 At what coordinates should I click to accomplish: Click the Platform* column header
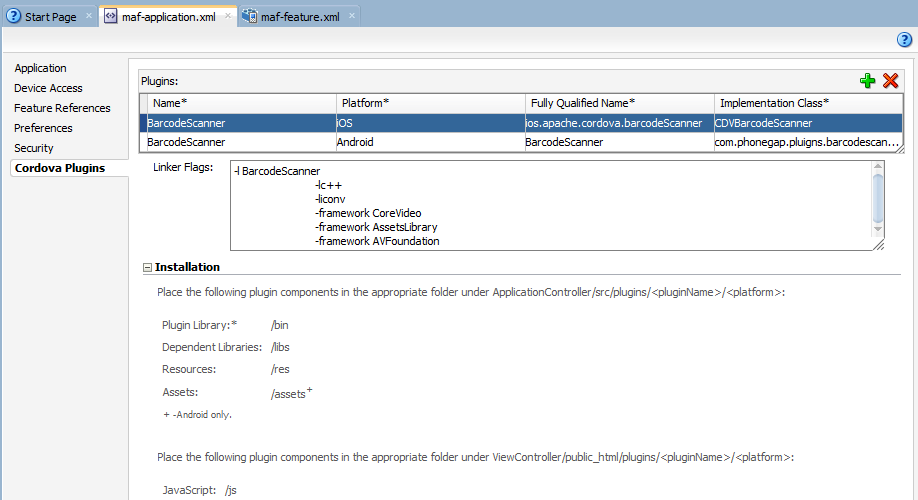click(430, 103)
